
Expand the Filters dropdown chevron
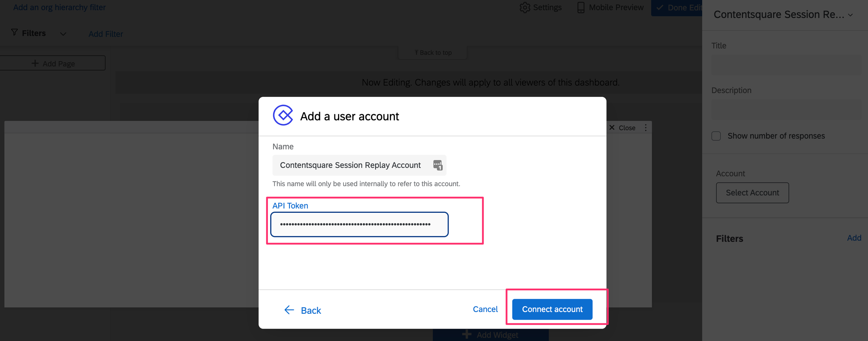[63, 34]
